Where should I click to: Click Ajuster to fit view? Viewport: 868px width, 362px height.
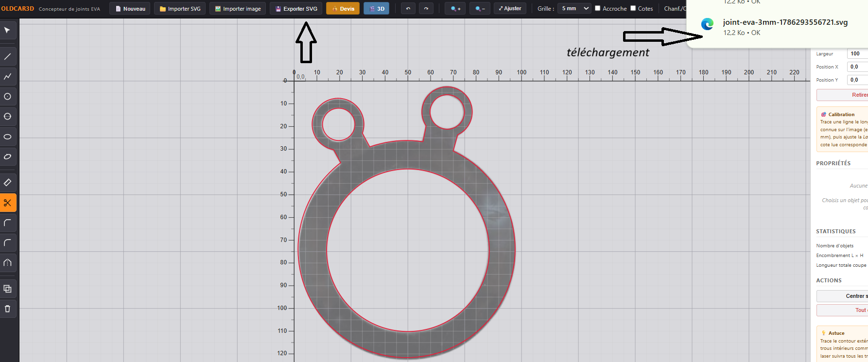tap(510, 9)
